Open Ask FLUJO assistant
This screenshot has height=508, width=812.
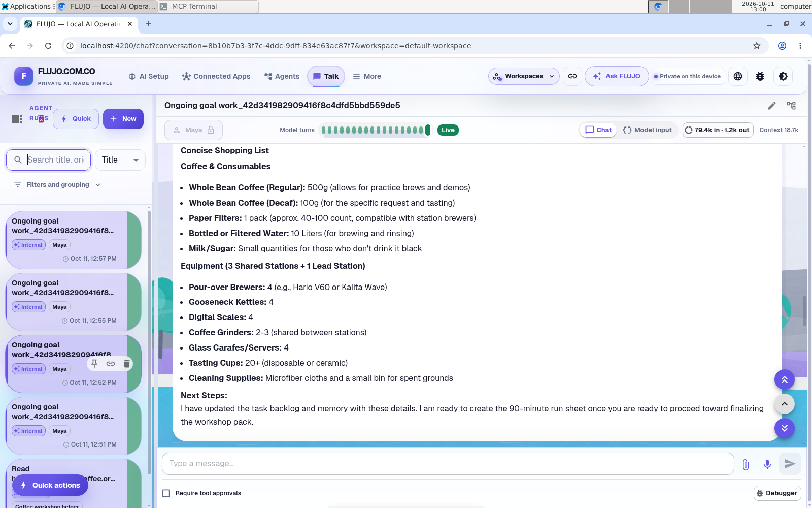click(617, 76)
